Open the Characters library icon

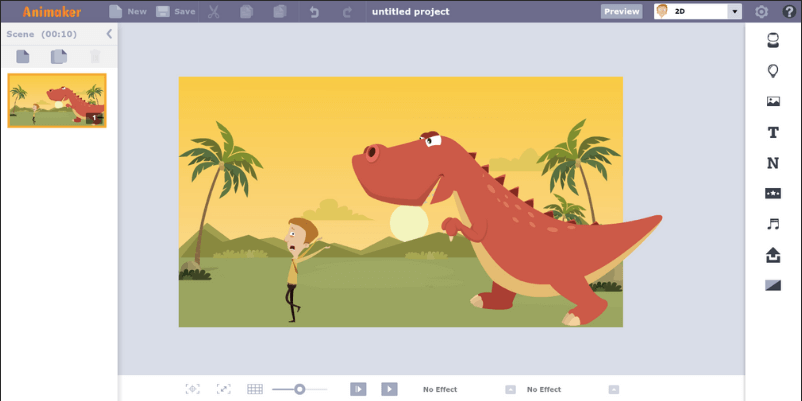tap(772, 40)
